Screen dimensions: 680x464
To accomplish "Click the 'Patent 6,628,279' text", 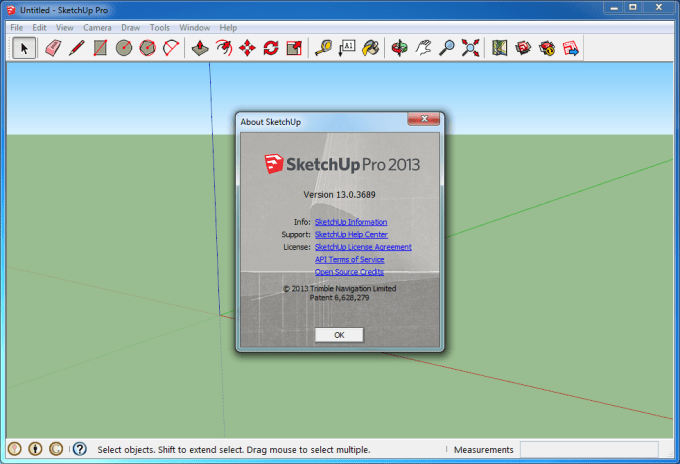I will click(x=339, y=297).
